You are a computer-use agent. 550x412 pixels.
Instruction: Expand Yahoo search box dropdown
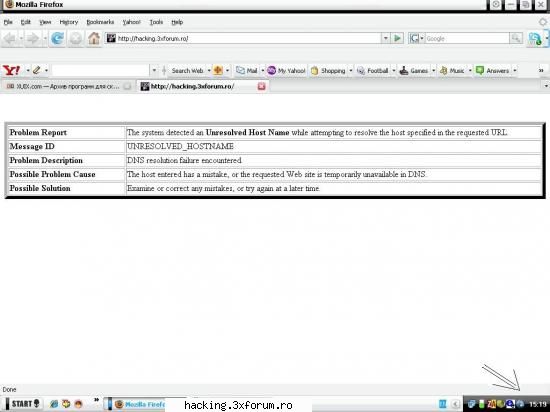point(154,70)
